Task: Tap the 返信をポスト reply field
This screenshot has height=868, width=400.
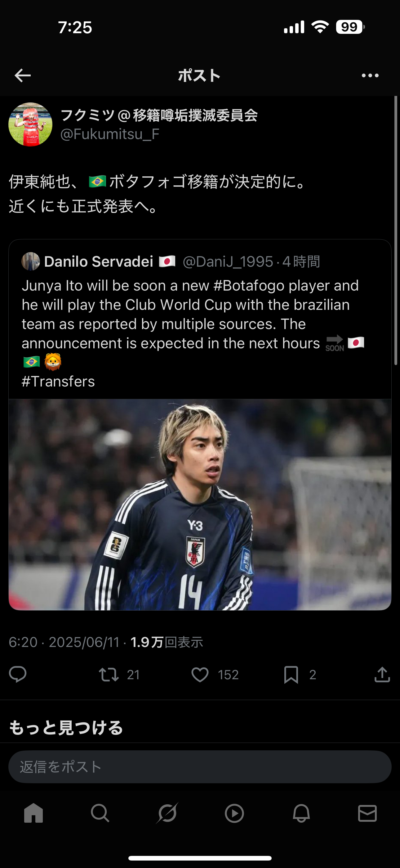Action: [x=200, y=766]
